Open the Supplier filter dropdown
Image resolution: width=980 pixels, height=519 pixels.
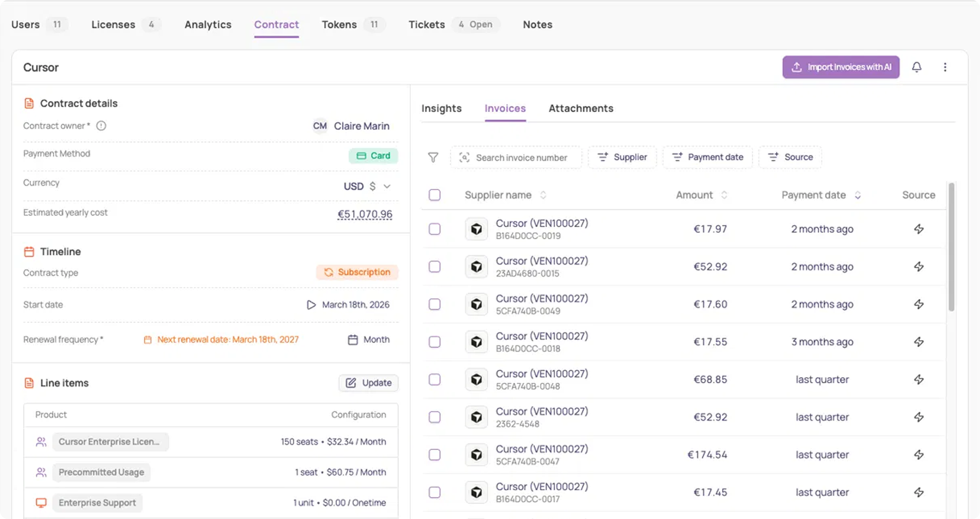(622, 157)
